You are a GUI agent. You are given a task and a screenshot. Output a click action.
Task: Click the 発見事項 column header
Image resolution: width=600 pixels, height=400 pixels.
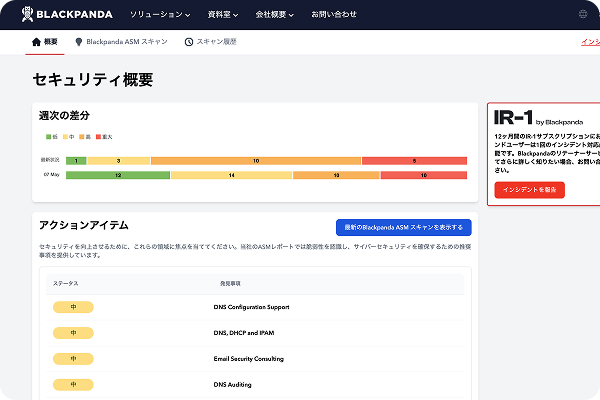(x=230, y=284)
